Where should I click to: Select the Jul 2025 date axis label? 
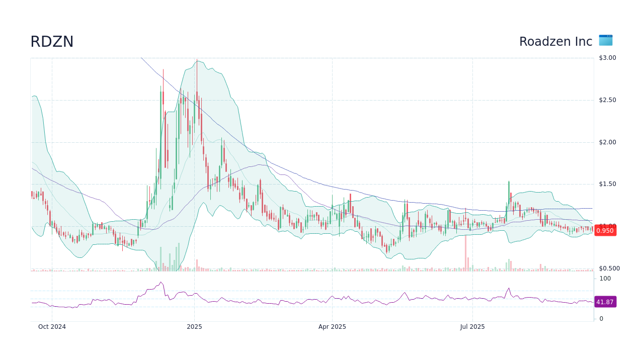coord(472,326)
